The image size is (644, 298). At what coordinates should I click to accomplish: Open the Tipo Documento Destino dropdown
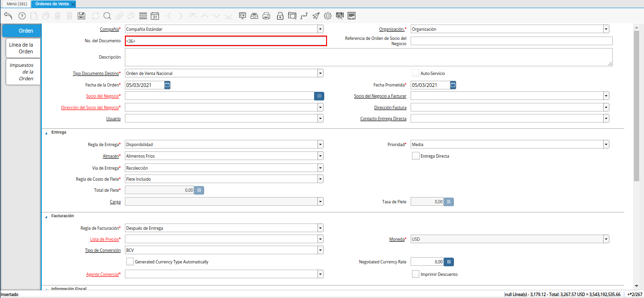click(320, 74)
